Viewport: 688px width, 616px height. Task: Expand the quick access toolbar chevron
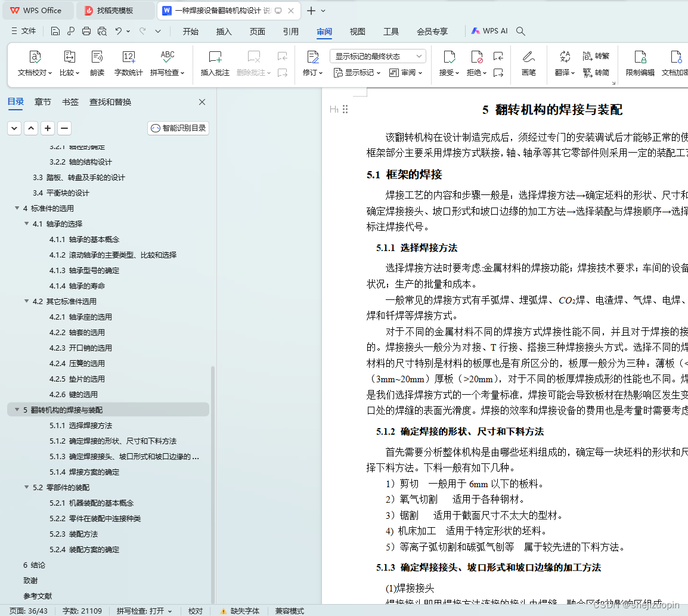click(x=158, y=31)
